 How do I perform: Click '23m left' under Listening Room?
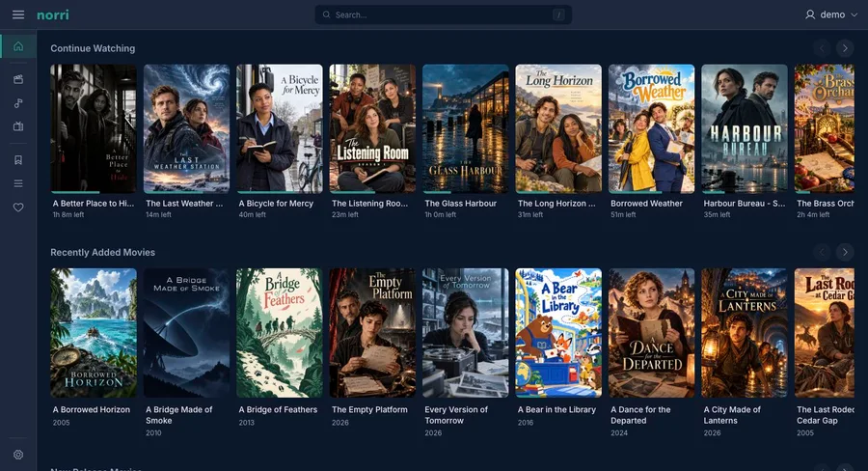tap(345, 214)
